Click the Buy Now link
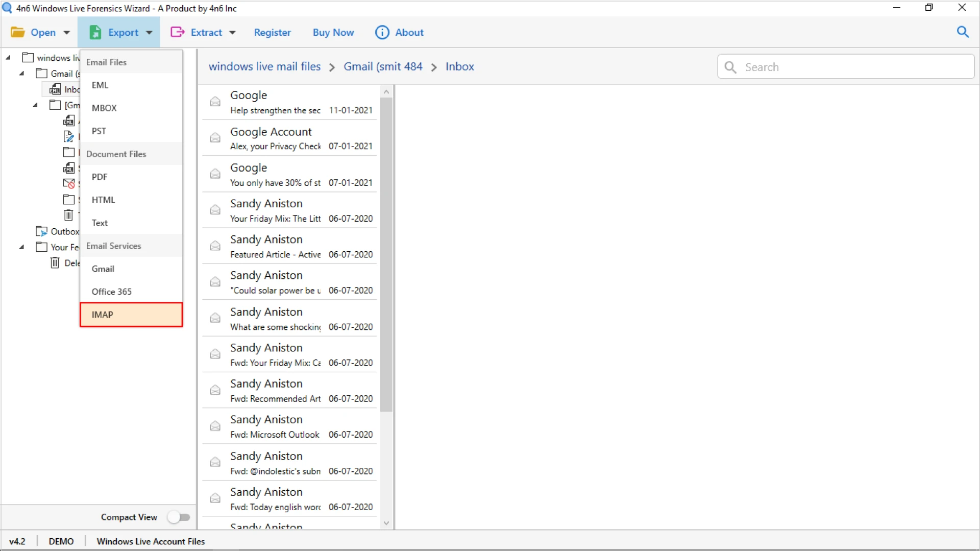Screen dimensions: 980x551 (x=333, y=32)
